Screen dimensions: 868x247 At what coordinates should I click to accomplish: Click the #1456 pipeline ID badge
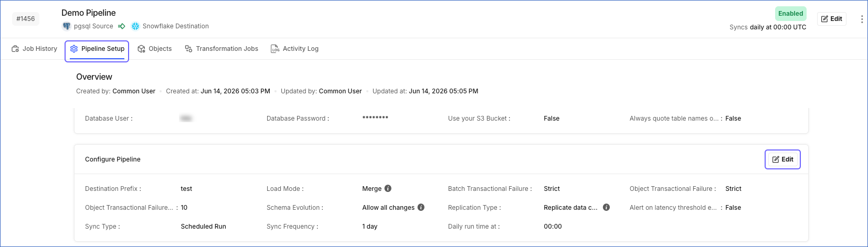click(26, 19)
